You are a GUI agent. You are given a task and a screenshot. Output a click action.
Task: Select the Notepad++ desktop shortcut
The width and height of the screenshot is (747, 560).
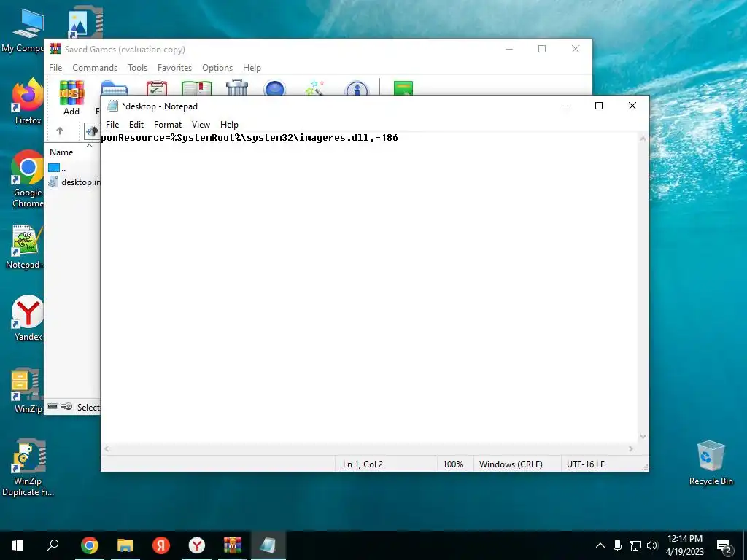click(25, 246)
